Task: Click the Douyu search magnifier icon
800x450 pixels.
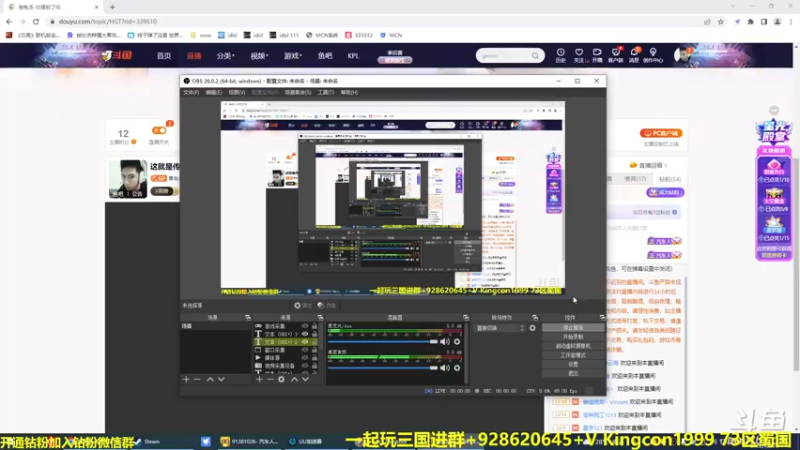Action: click(535, 56)
